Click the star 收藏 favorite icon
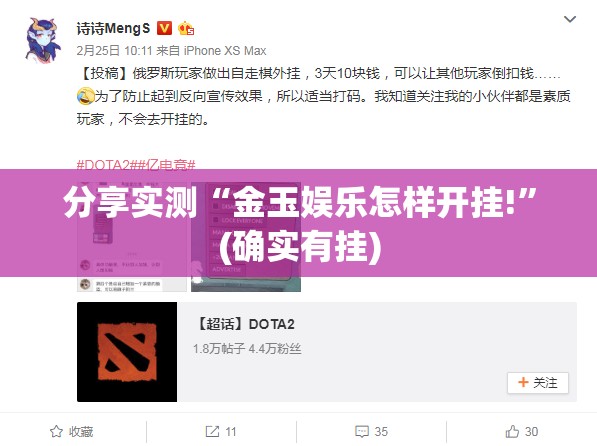 pyautogui.click(x=56, y=432)
